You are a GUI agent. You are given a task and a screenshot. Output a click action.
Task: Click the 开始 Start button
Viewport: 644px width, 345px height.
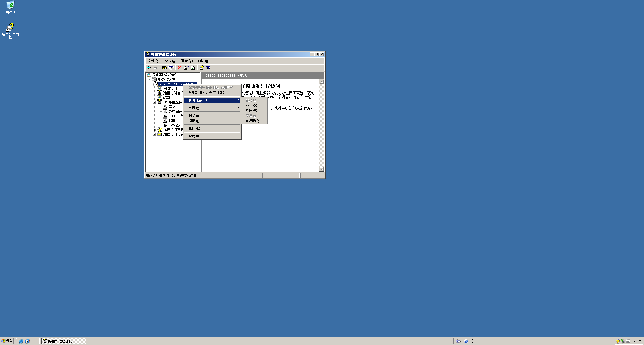point(7,341)
